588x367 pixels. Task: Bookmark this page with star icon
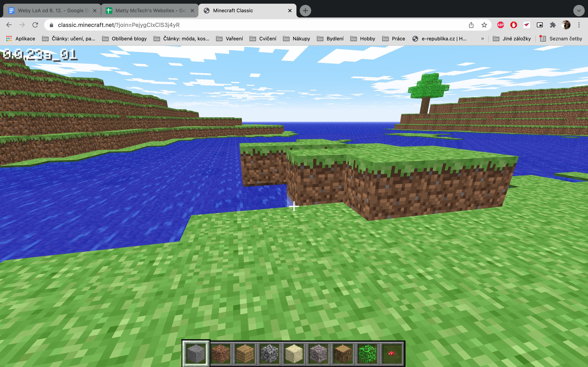click(x=484, y=25)
